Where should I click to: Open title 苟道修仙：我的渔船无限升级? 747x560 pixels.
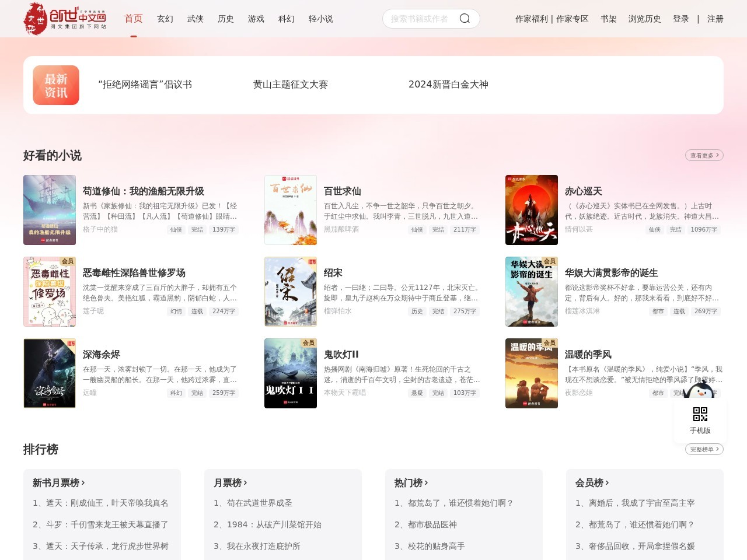click(x=144, y=191)
